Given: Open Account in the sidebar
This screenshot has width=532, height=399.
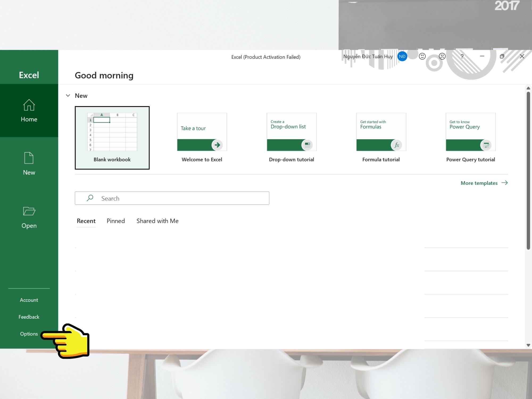Looking at the screenshot, I should pos(29,300).
